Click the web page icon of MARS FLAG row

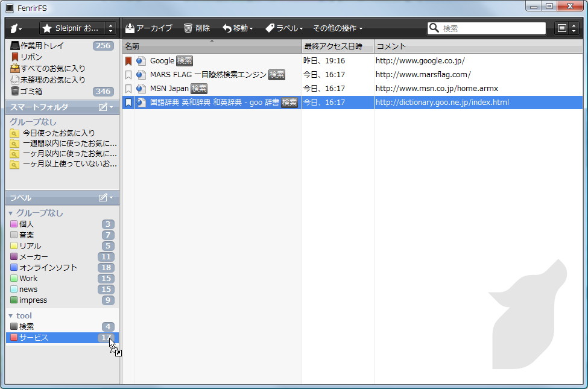(x=141, y=75)
